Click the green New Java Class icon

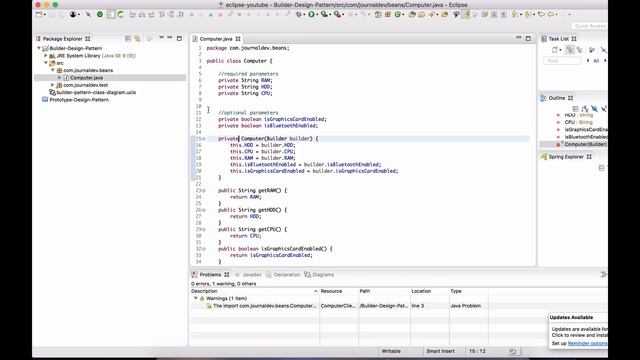click(x=397, y=14)
